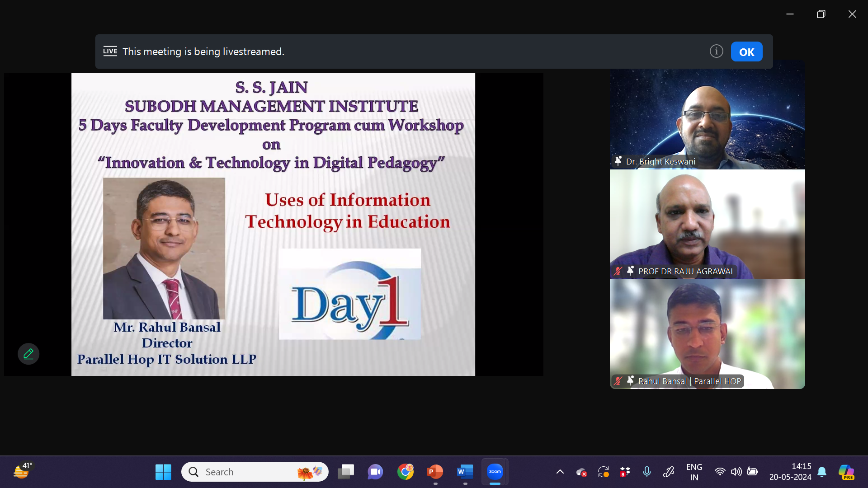Switch ENG IN input language

tap(694, 472)
